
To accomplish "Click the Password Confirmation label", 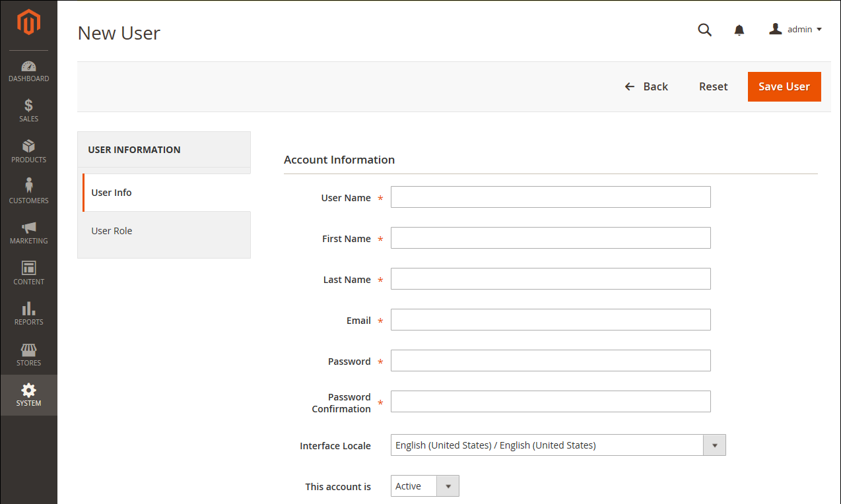I will point(341,403).
